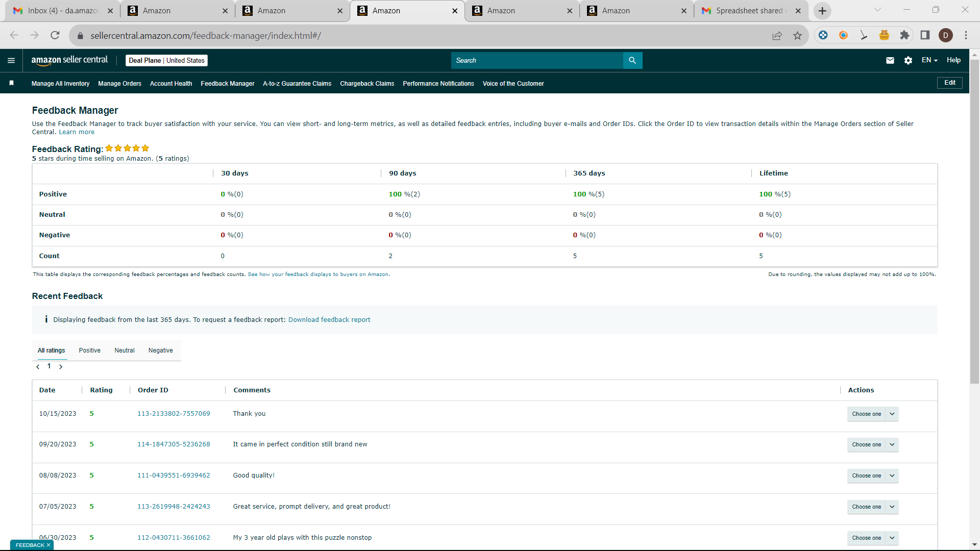Click the Amazon Seller Central logo
This screenshot has width=980, height=551.
[x=69, y=60]
